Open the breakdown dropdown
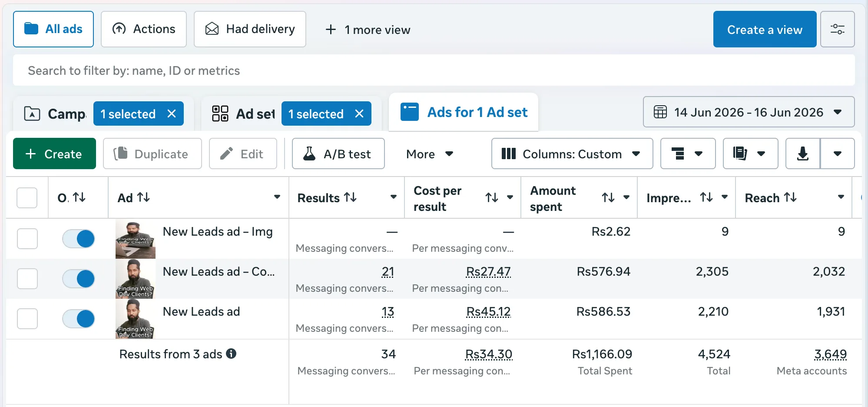This screenshot has width=868, height=407. 688,153
